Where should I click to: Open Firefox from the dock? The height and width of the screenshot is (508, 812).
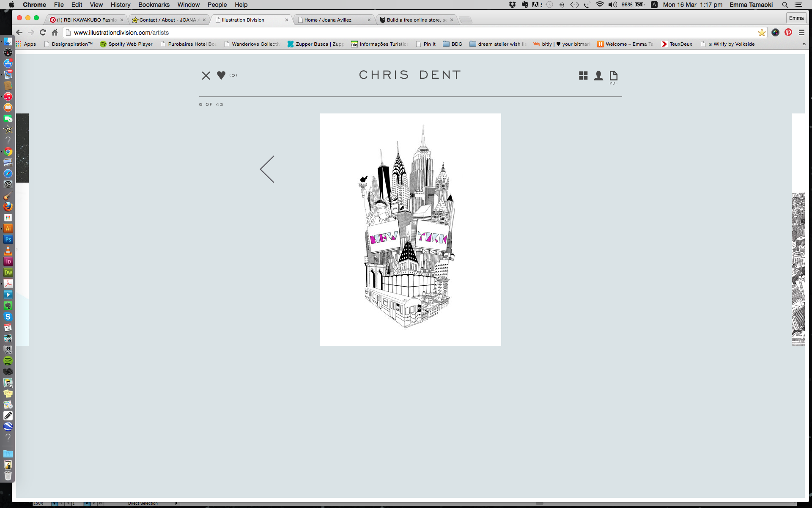tap(8, 207)
